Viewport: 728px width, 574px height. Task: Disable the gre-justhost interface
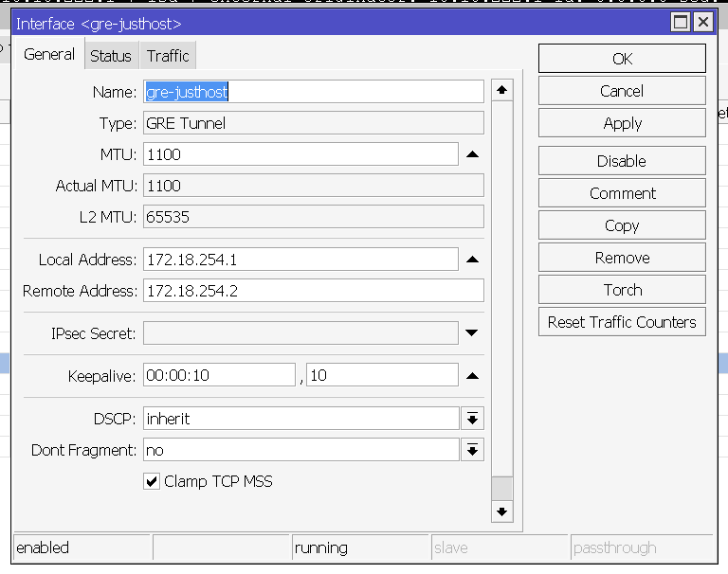click(622, 161)
